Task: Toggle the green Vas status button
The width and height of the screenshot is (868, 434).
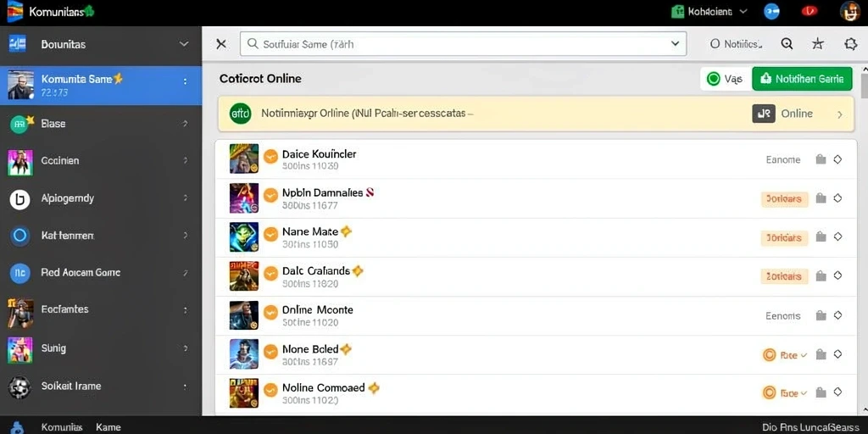Action: click(726, 79)
